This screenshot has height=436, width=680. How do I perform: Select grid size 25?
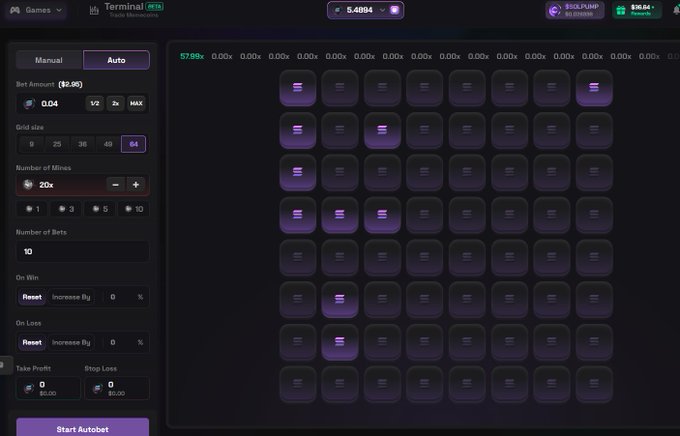(x=57, y=144)
